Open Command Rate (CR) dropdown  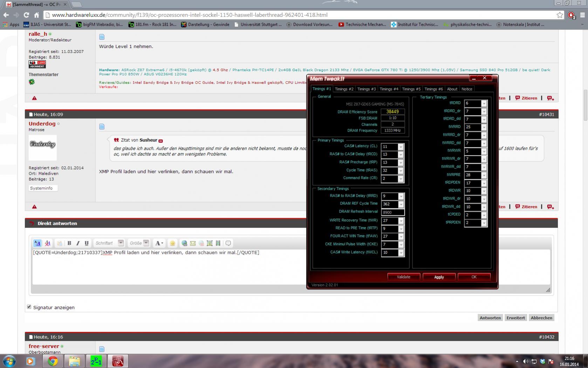pos(401,179)
